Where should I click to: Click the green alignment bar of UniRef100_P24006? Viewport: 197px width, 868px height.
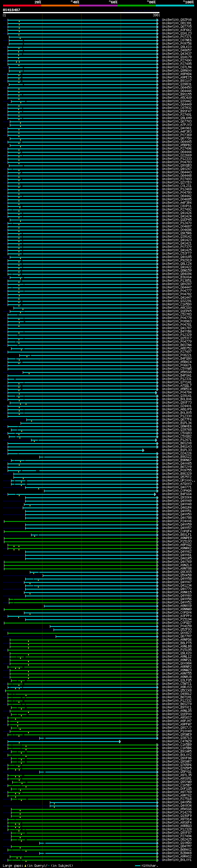pos(81,521)
